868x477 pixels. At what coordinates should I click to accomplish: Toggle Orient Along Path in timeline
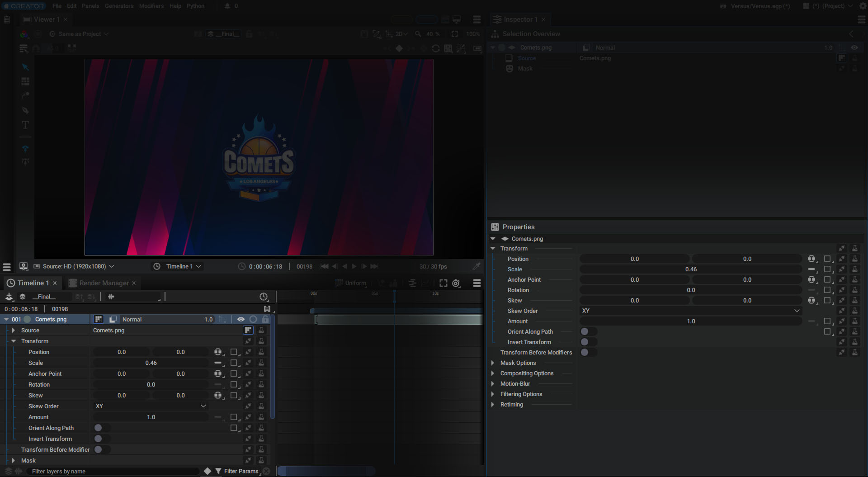click(101, 428)
